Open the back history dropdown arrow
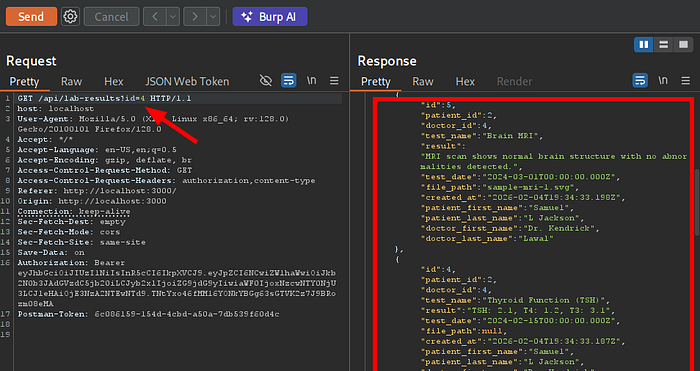 tap(173, 17)
